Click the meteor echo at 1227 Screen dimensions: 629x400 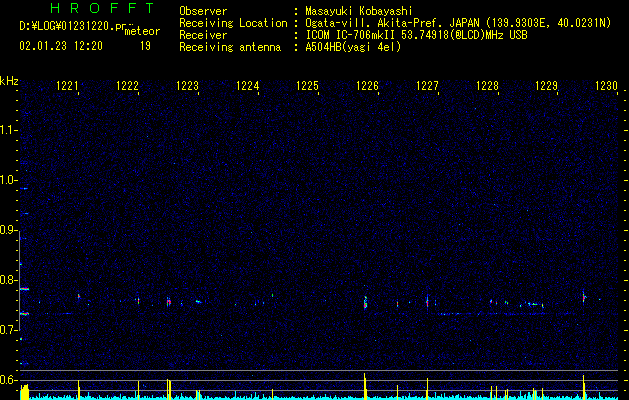[427, 301]
